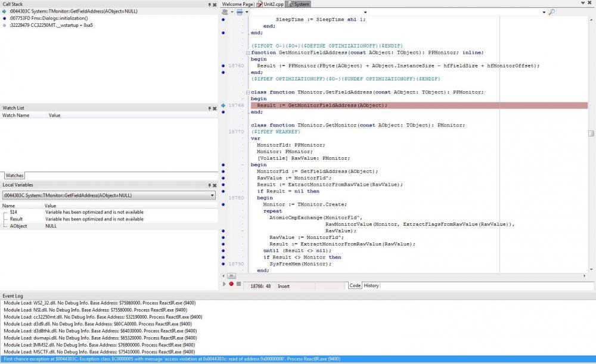
Task: Switch to the History view tab
Action: point(371,285)
